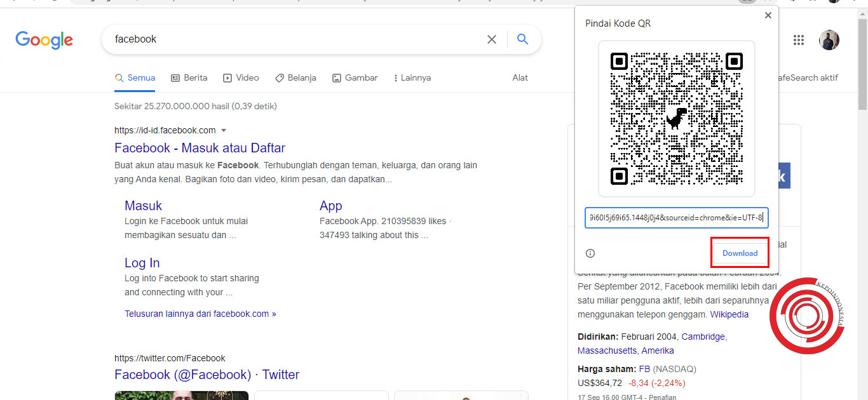This screenshot has height=400, width=868.
Task: Click the QR code URL input field
Action: click(x=676, y=217)
